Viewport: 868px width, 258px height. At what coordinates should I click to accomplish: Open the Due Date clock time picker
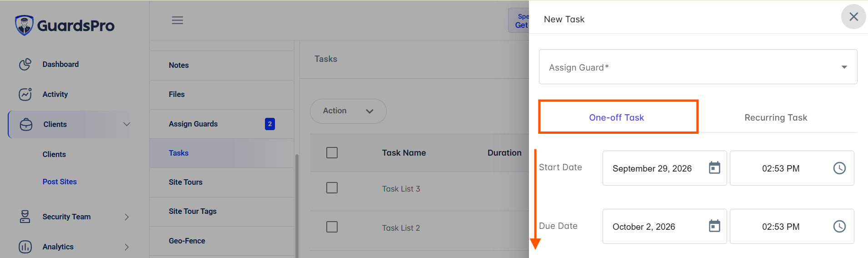click(x=839, y=226)
